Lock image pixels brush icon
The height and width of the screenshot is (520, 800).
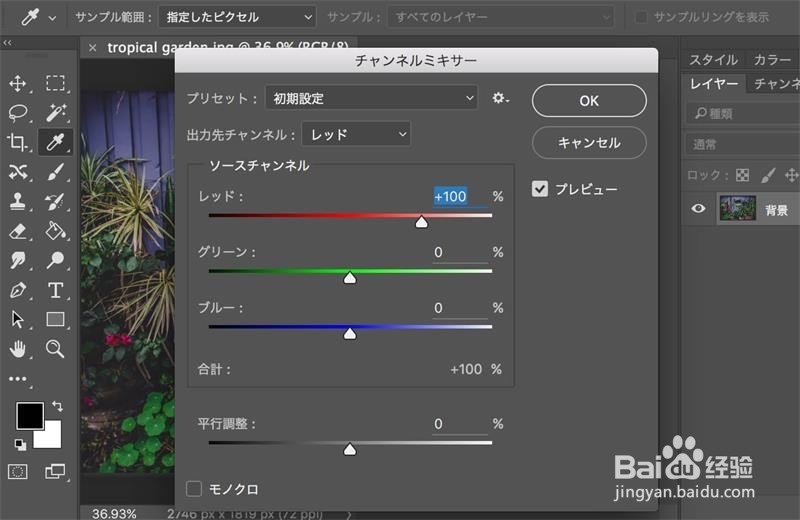tap(768, 176)
